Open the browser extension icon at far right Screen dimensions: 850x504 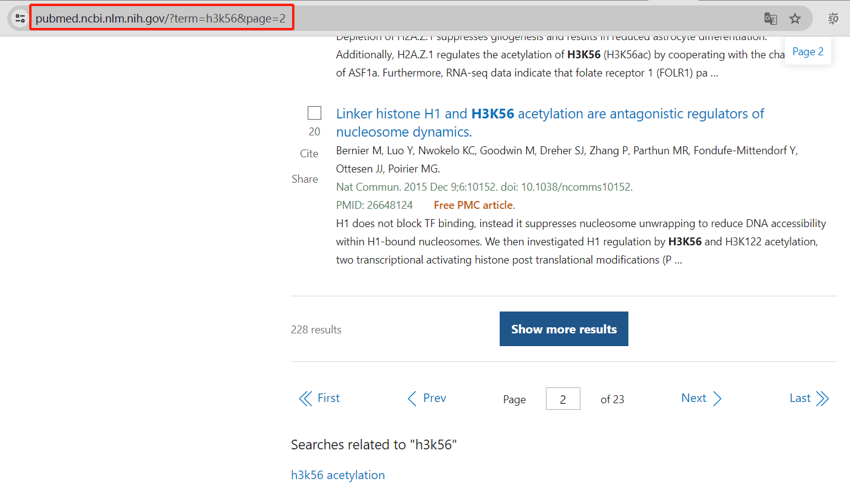834,19
